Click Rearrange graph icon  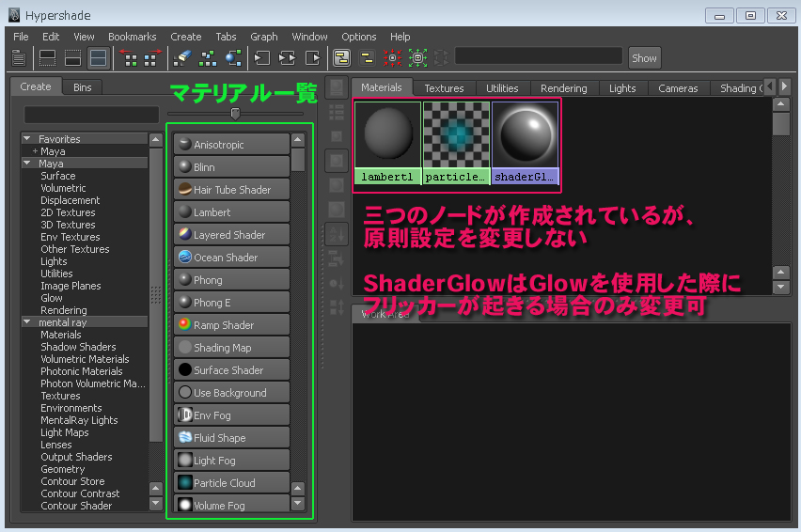coord(208,57)
